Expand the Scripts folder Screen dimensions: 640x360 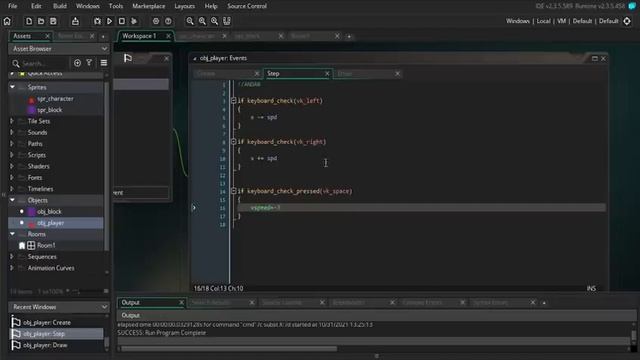pos(12,155)
